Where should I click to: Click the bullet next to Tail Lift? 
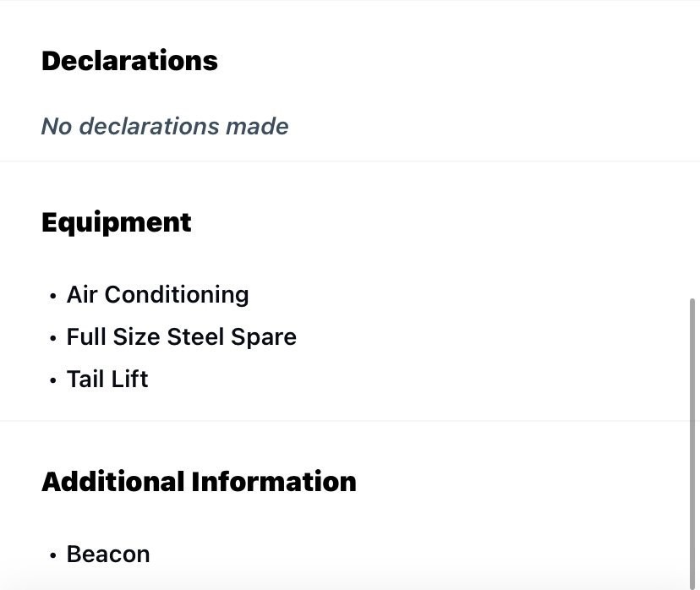pyautogui.click(x=53, y=380)
